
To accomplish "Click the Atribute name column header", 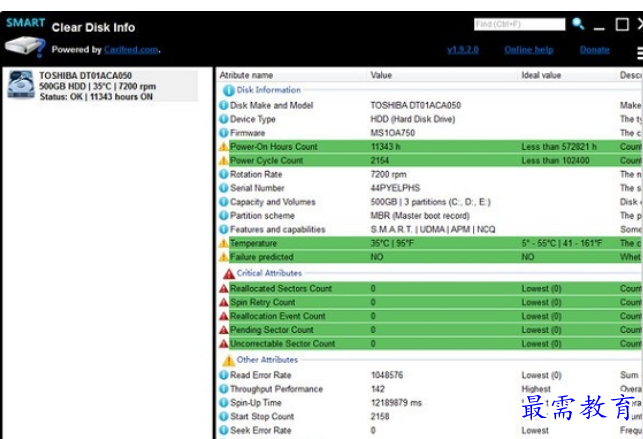I will pos(246,75).
